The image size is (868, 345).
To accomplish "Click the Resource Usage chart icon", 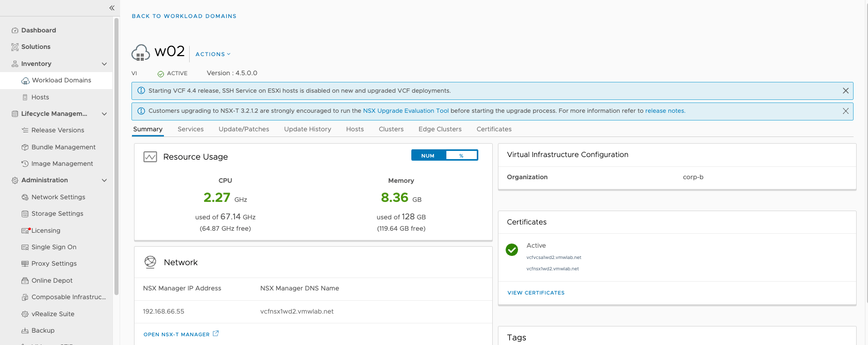I will coord(150,157).
